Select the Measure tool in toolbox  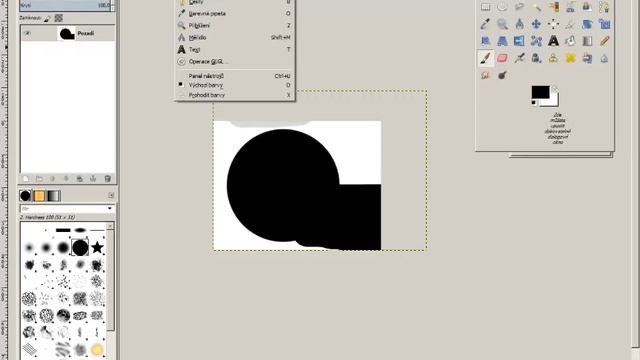click(x=519, y=24)
